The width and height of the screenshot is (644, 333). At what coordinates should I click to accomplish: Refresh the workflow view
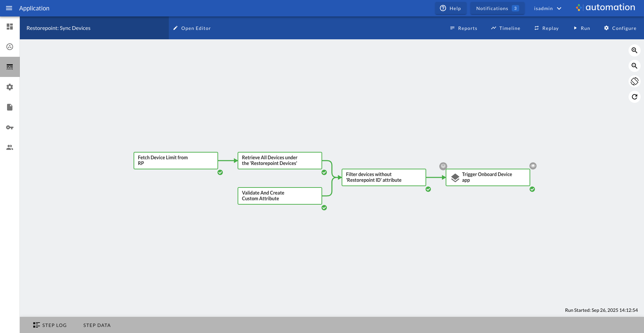point(634,97)
